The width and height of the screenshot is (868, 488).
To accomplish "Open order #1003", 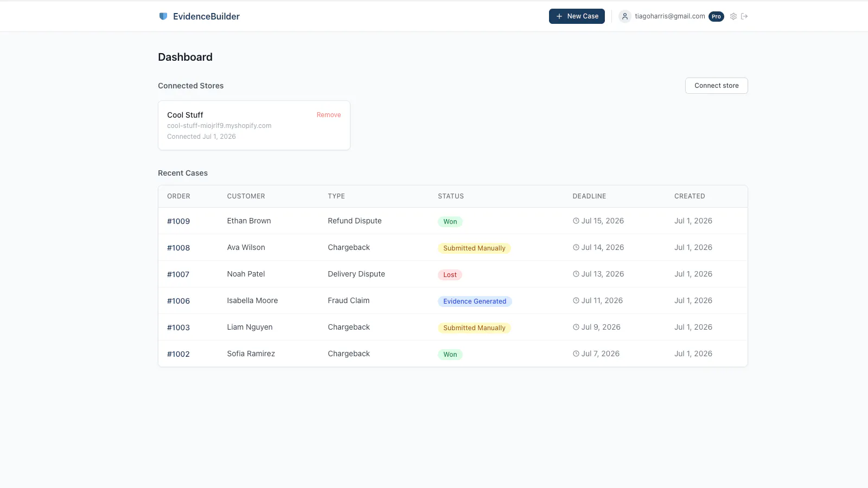I will tap(178, 328).
